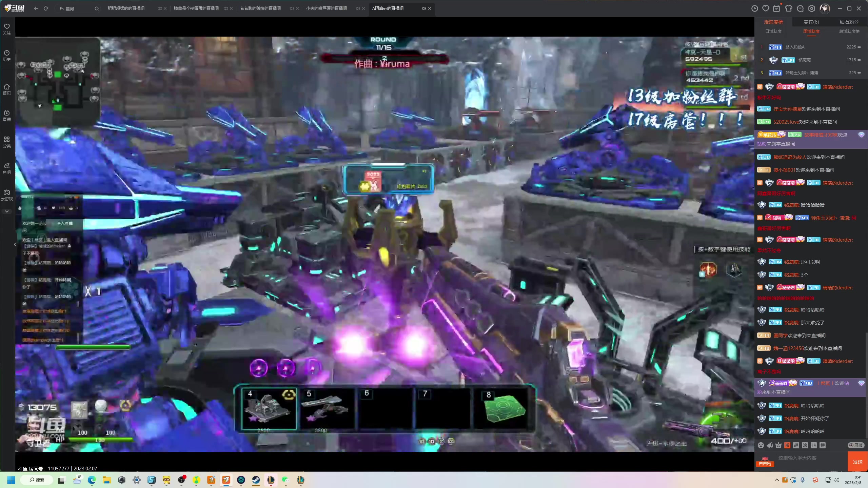
Task: Switch to 若若跑的贼快的直播间 tab
Action: pyautogui.click(x=260, y=8)
